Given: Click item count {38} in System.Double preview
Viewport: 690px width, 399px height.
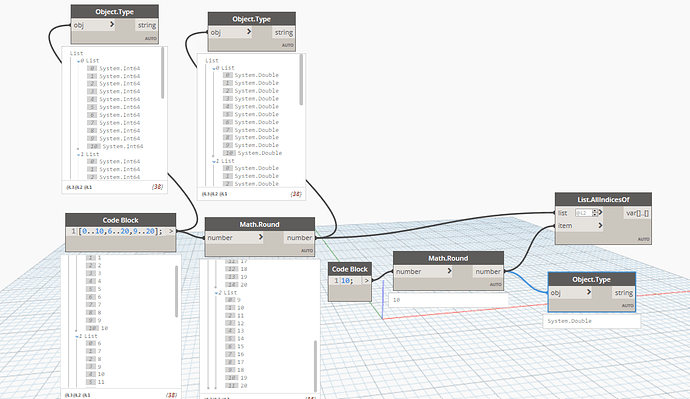Looking at the screenshot, I should 296,194.
